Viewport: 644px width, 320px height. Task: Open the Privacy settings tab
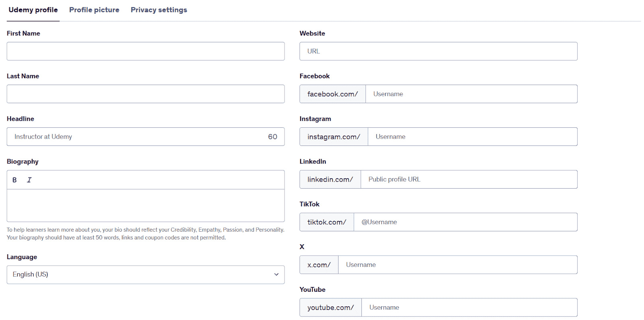(159, 10)
